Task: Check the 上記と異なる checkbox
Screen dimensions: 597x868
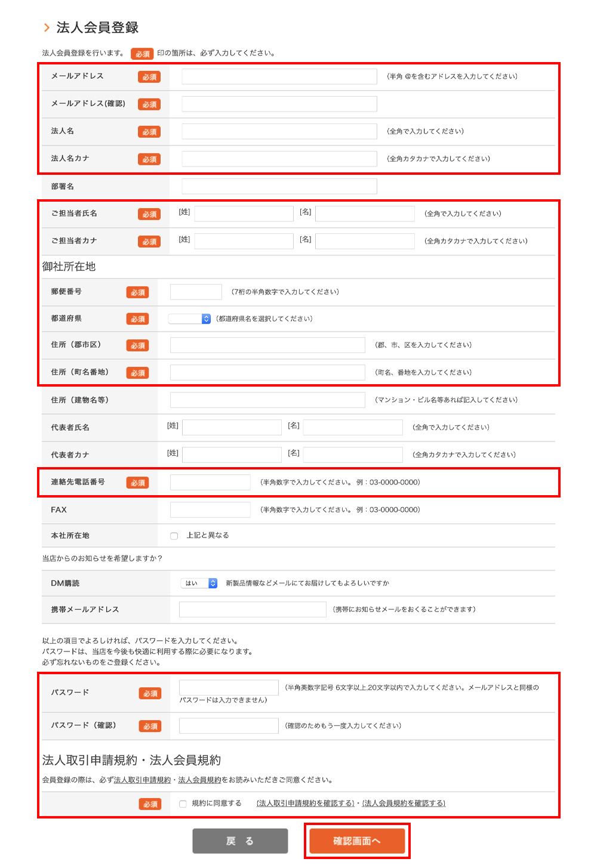Action: coord(174,536)
